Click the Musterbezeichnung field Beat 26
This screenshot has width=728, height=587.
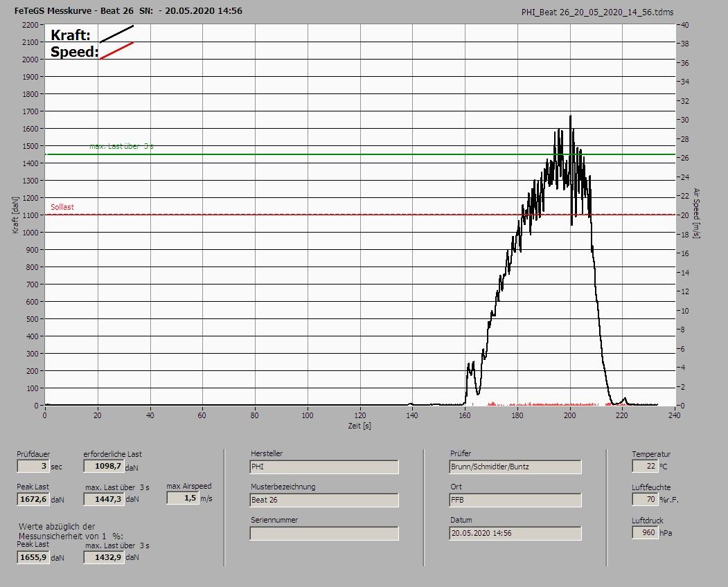(x=324, y=500)
